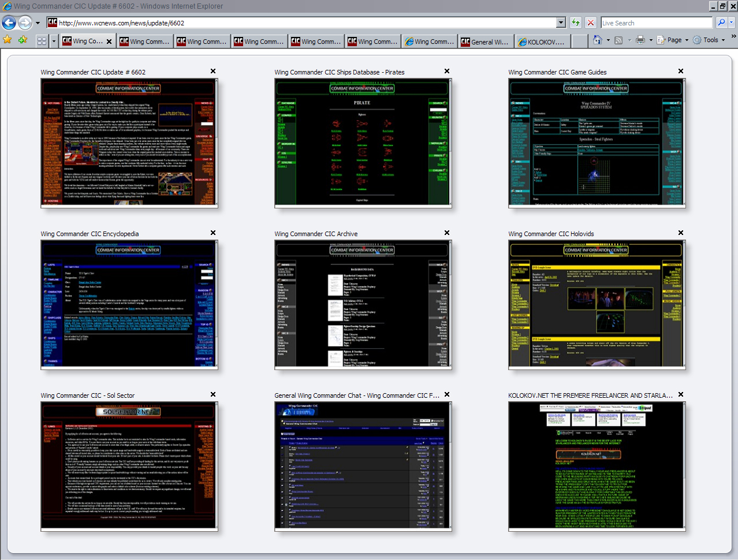Click the browser Back arrow button
738x560 pixels.
click(x=9, y=23)
